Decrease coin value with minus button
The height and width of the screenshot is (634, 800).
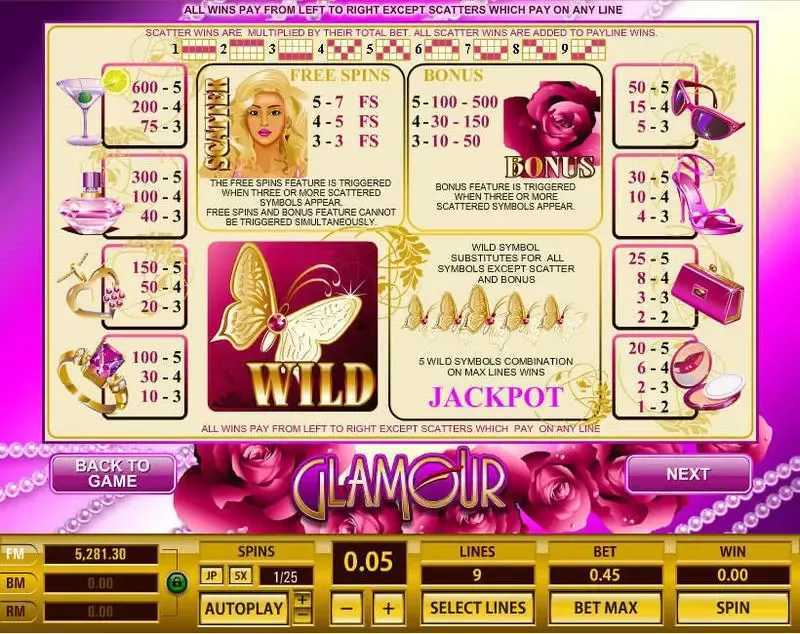coord(346,607)
